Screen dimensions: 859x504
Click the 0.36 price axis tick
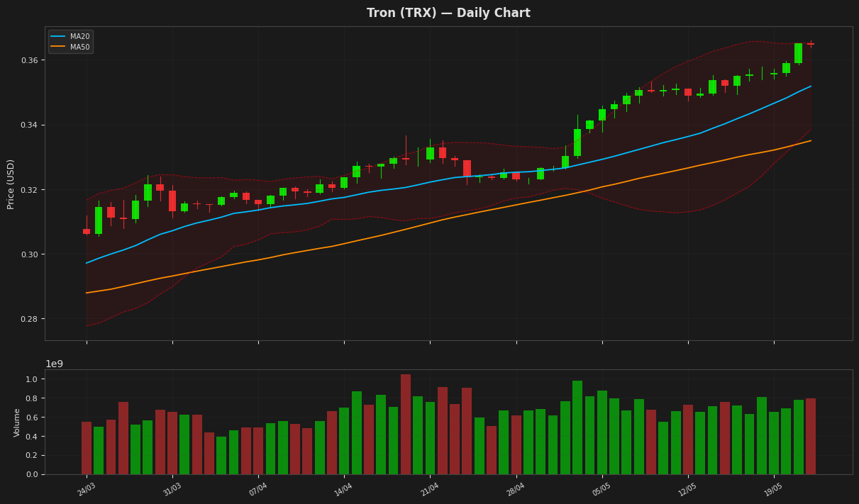[30, 60]
